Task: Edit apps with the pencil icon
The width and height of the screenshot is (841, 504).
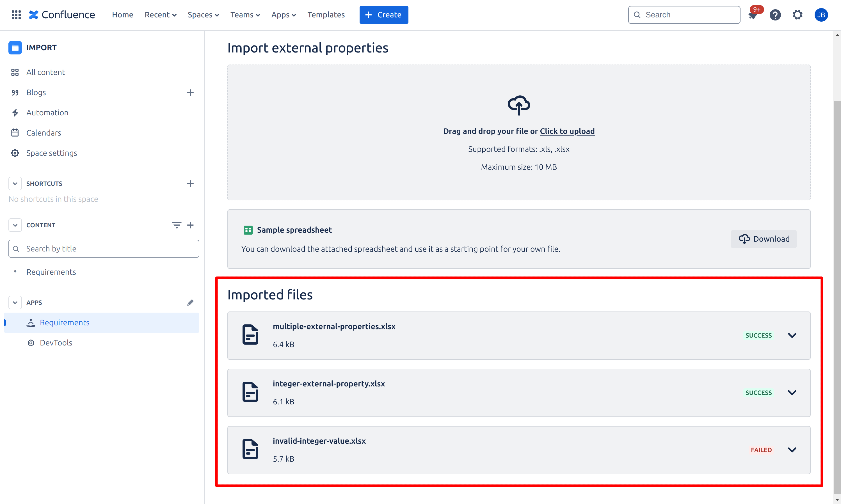Action: (190, 302)
